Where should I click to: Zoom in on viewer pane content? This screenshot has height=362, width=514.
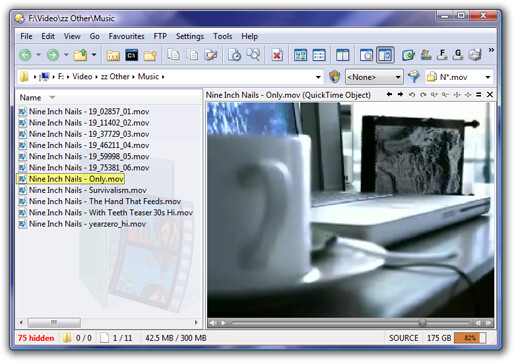pyautogui.click(x=434, y=95)
